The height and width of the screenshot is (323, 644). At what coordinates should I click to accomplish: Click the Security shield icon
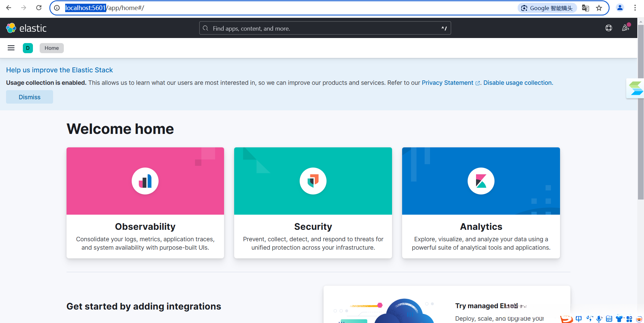coord(313,181)
